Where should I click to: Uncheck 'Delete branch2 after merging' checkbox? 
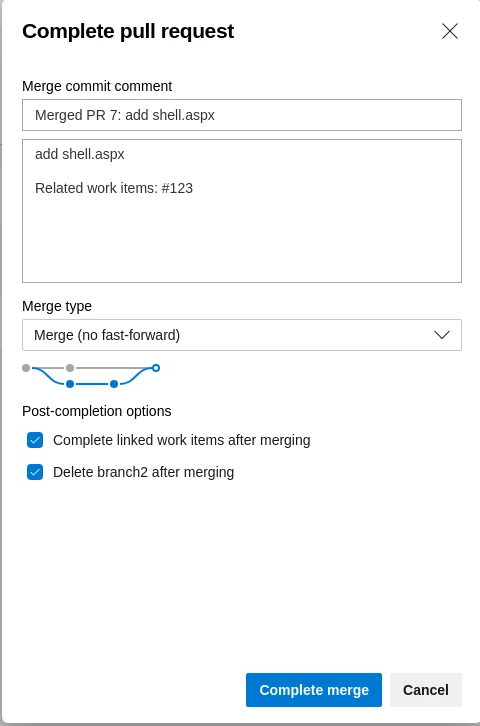coord(35,472)
